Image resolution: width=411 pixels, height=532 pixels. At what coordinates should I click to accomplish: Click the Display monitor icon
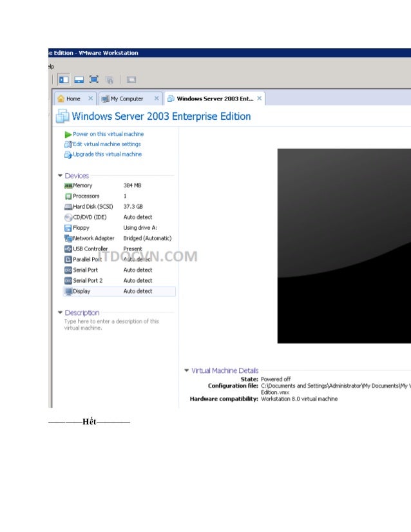[x=68, y=291]
